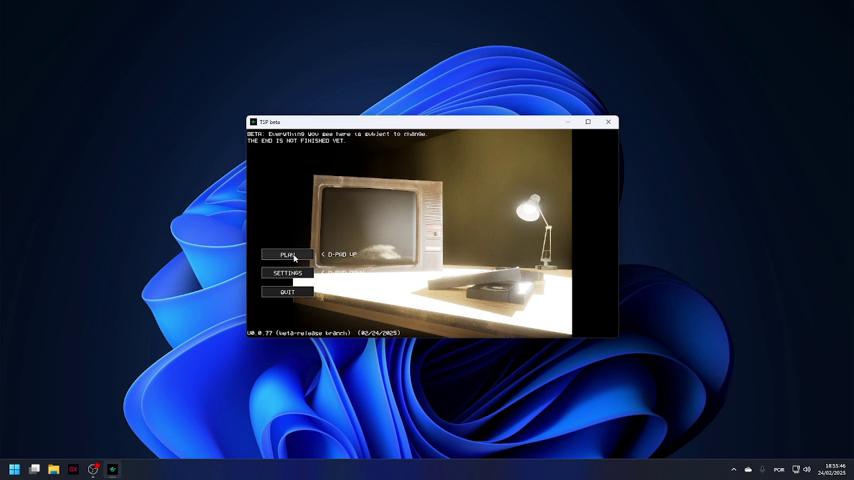Viewport: 854px width, 480px height.
Task: Open the POR language switcher
Action: tap(779, 469)
